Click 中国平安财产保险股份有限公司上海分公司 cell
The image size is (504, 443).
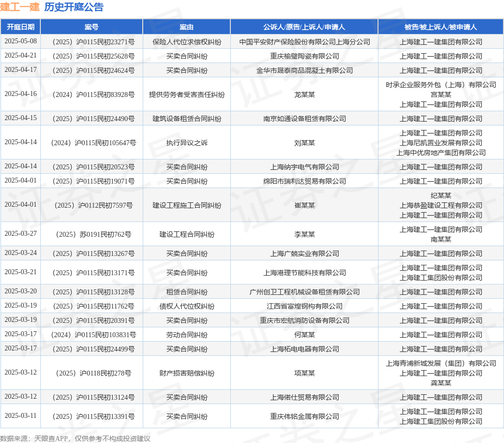[304, 42]
